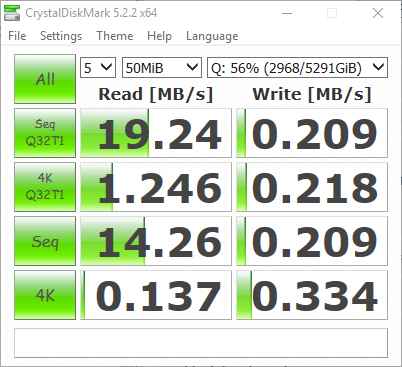
Task: Open the Settings menu
Action: coord(61,36)
